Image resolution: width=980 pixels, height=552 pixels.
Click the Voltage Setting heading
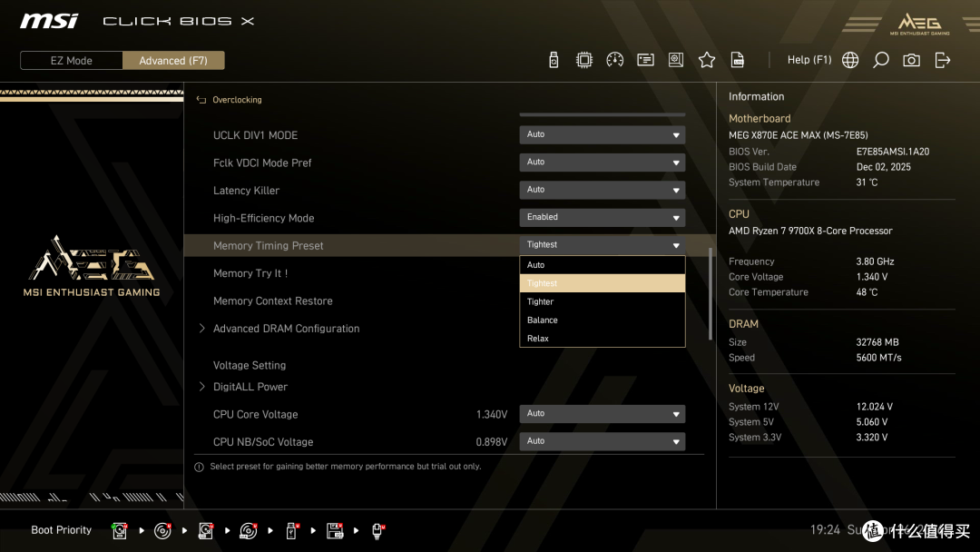click(250, 365)
